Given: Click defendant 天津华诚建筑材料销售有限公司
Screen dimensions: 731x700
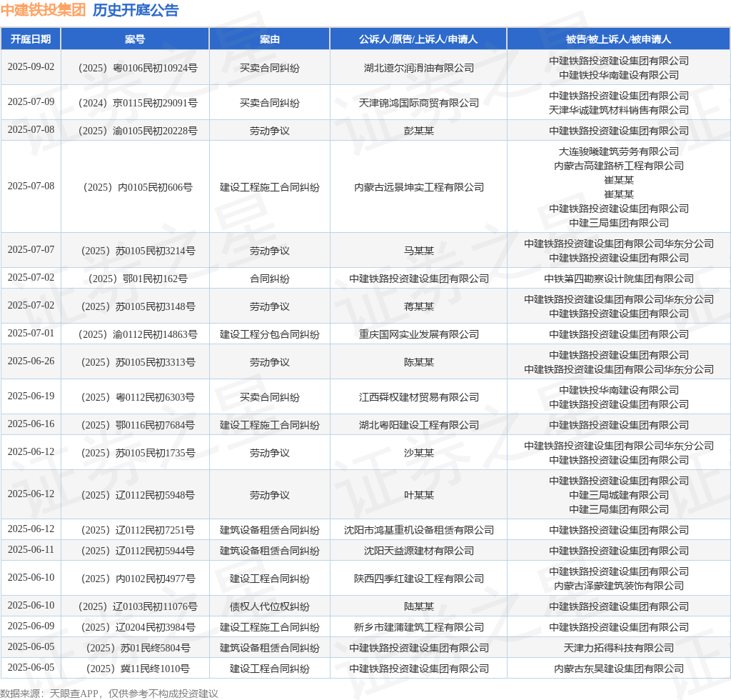Looking at the screenshot, I should click(x=619, y=110).
